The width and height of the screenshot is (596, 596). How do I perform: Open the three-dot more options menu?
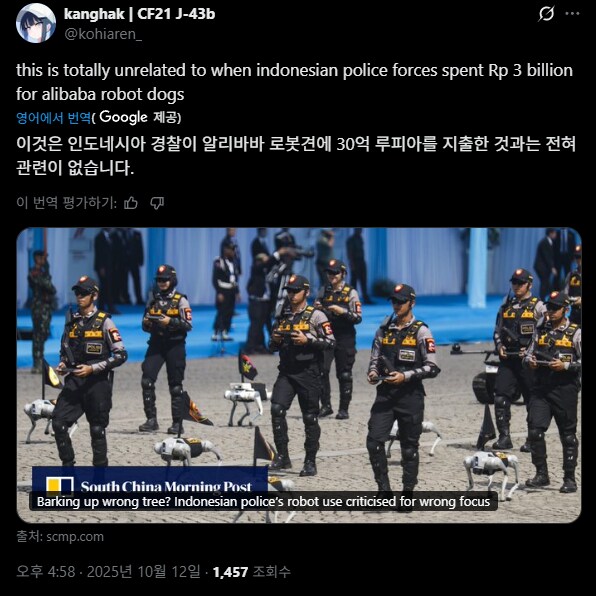point(572,14)
